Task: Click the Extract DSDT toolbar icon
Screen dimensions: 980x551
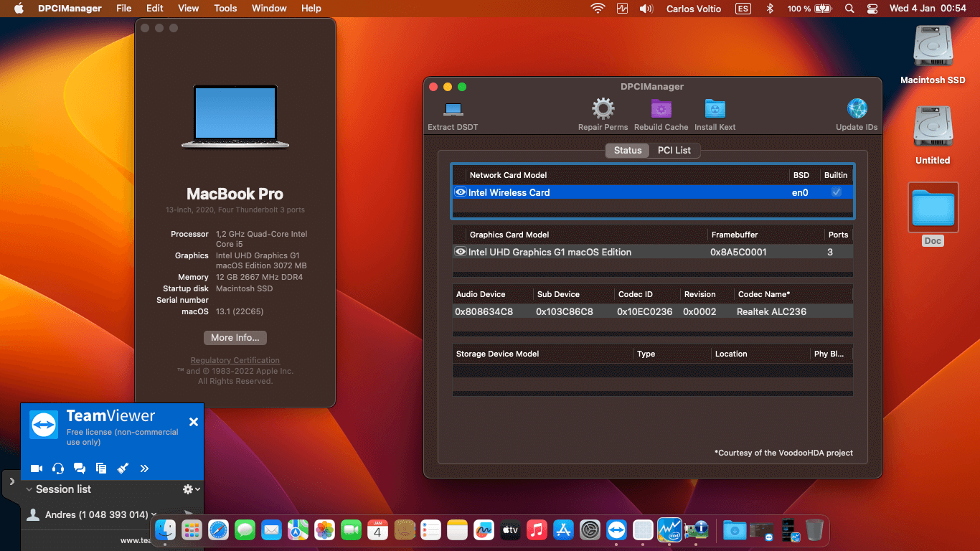Action: pos(453,110)
